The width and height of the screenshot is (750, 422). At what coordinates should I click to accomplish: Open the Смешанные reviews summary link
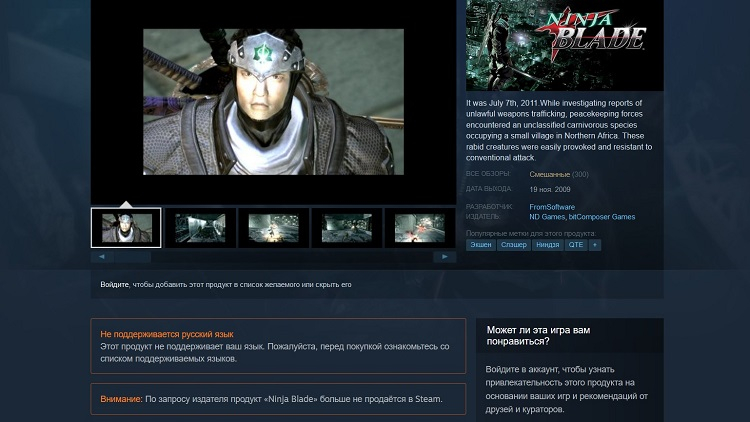pos(550,175)
